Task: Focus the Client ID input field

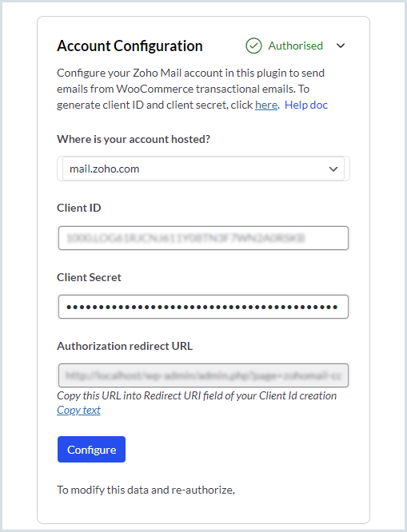Action: coord(203,238)
